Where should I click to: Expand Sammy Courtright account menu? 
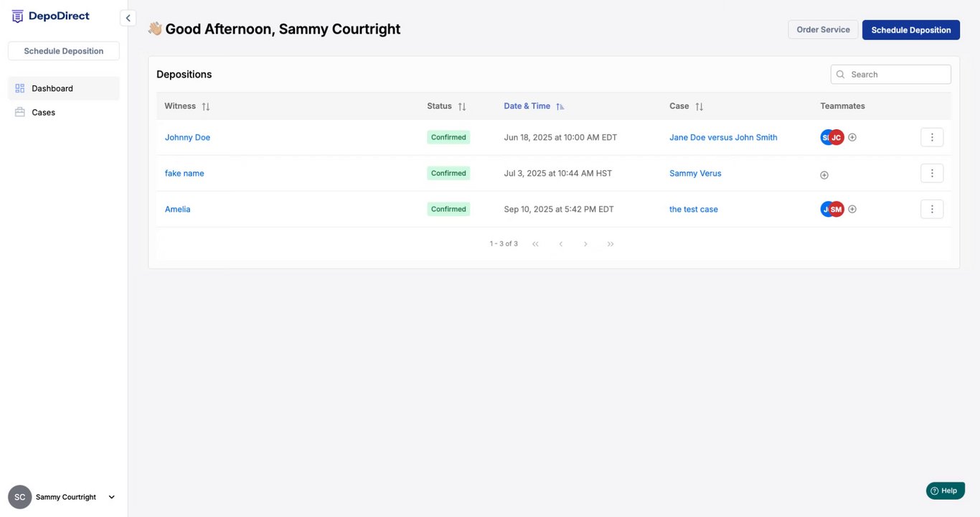[111, 497]
